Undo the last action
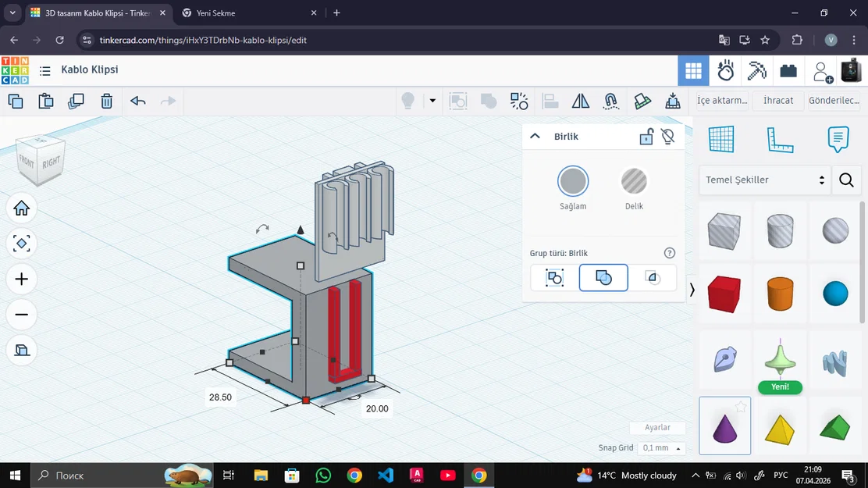 coord(138,101)
